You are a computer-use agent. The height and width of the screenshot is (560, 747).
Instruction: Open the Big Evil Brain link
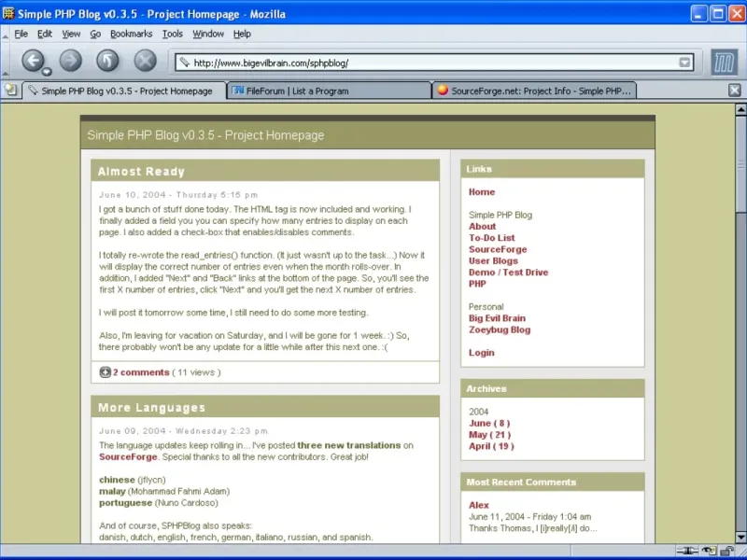click(x=497, y=318)
